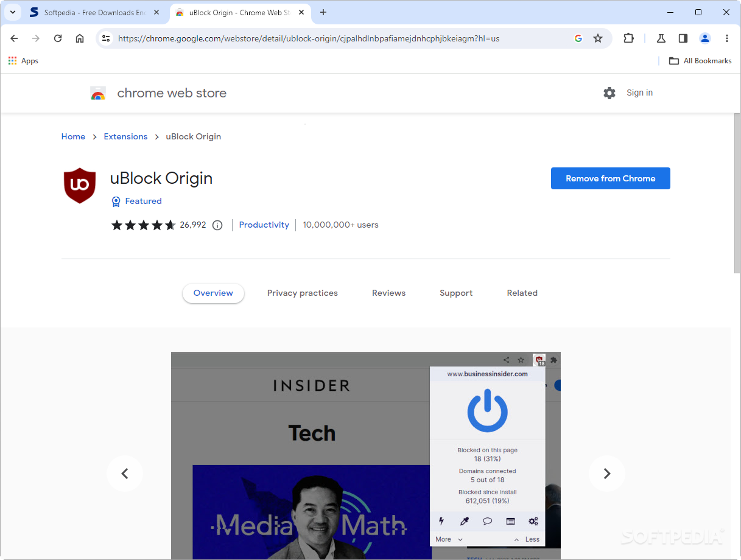Click the uBlock Origin shield logo
The image size is (741, 560).
coord(80,186)
